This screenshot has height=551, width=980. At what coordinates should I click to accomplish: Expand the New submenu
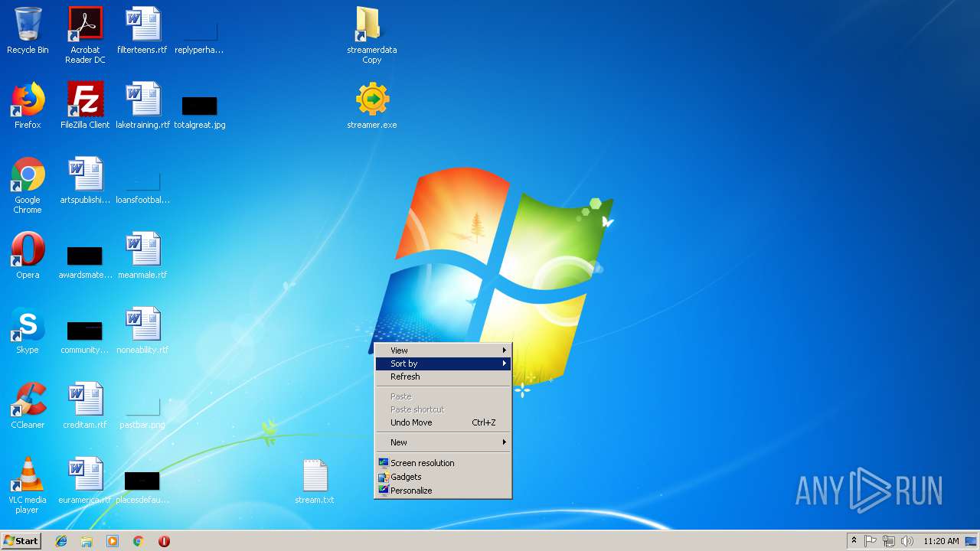click(443, 442)
